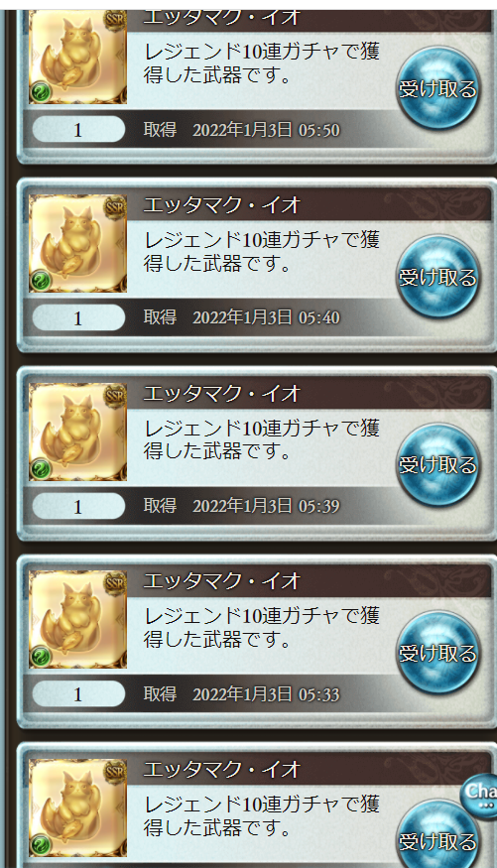
Task: Click the SSR badge on the 05:39 item
Action: tap(115, 396)
